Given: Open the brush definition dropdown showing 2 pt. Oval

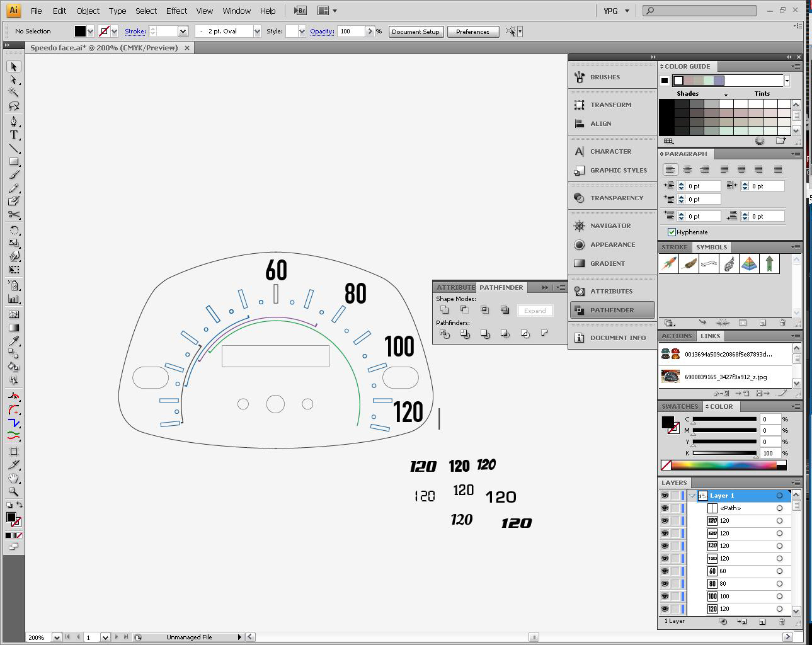Looking at the screenshot, I should [x=257, y=31].
